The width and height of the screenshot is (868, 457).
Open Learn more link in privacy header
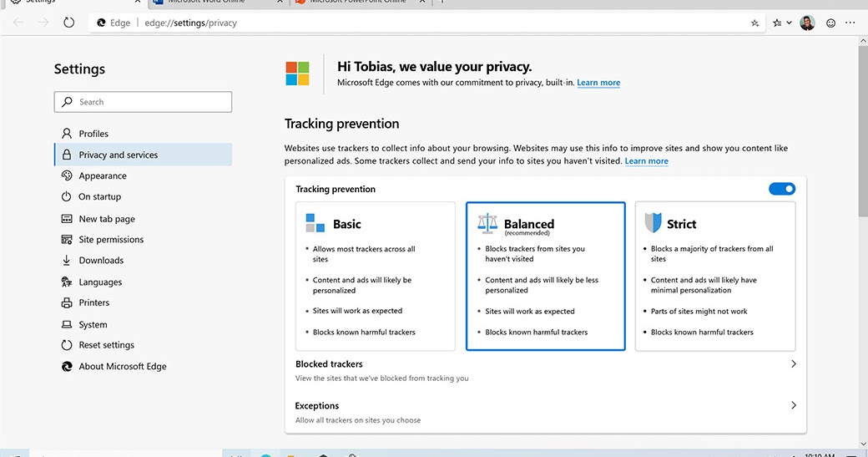point(598,83)
